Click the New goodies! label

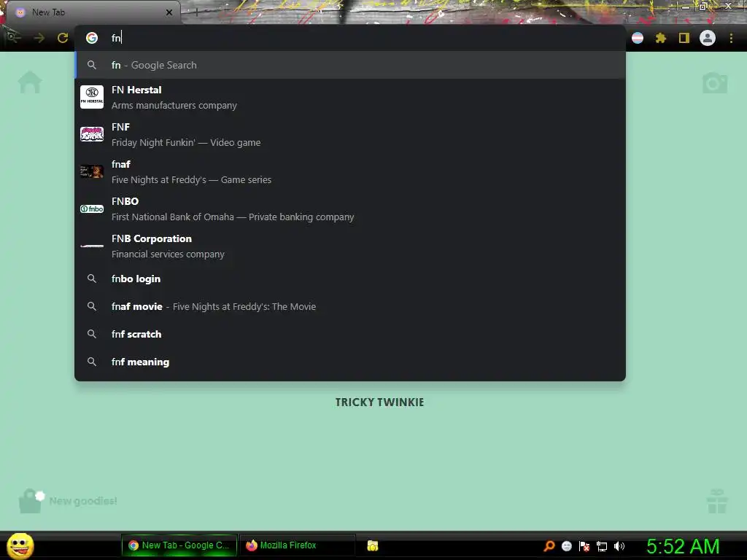coord(83,501)
